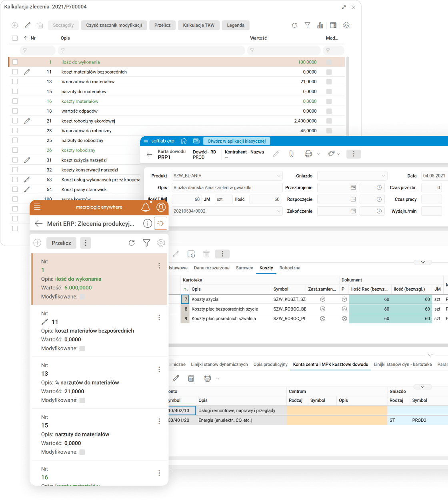Click the user profile icon in orange header

(x=161, y=207)
